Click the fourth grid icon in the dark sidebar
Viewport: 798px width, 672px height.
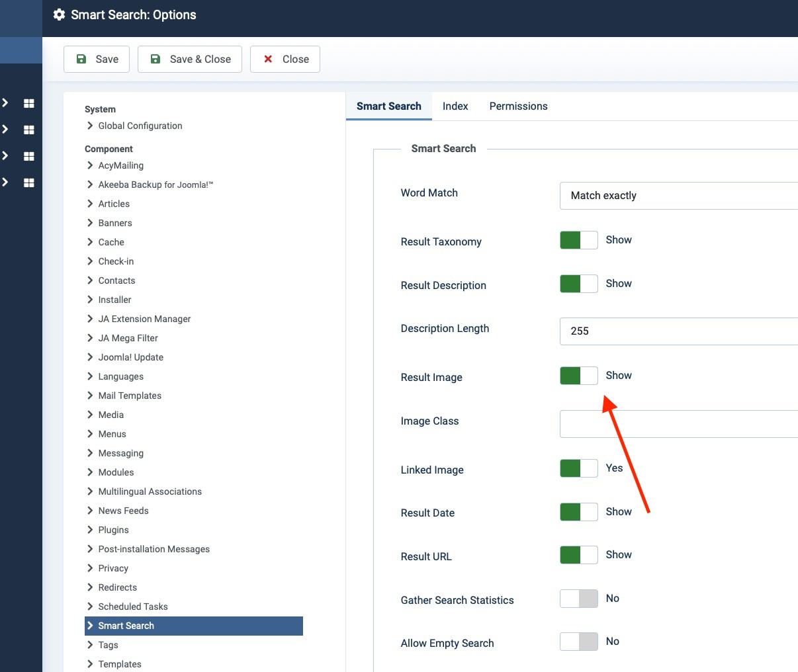pyautogui.click(x=28, y=183)
